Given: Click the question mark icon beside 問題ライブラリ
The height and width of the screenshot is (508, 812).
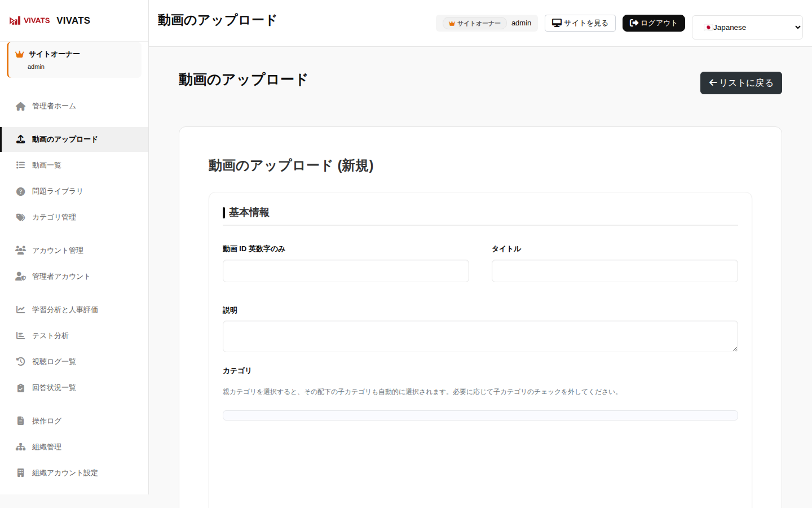Looking at the screenshot, I should point(21,191).
